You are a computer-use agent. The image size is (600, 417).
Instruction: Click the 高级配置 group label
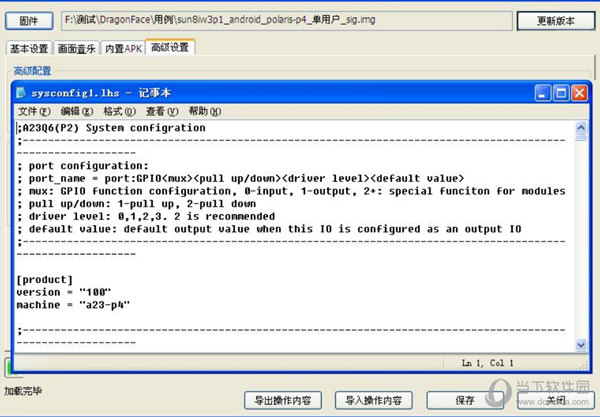[x=33, y=71]
